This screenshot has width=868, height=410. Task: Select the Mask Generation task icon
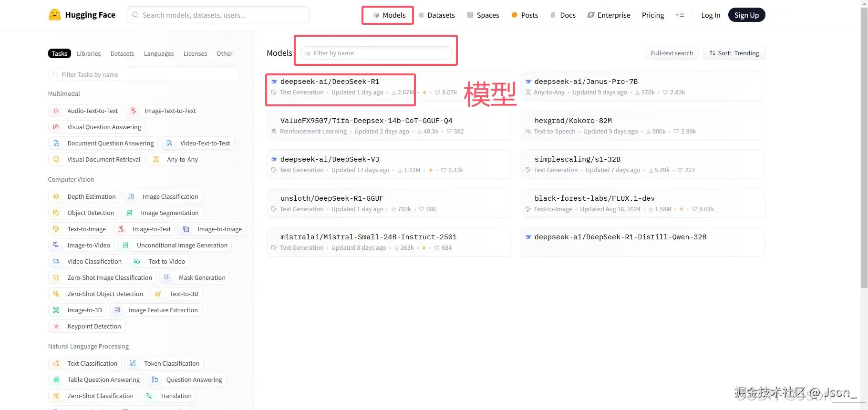(167, 277)
